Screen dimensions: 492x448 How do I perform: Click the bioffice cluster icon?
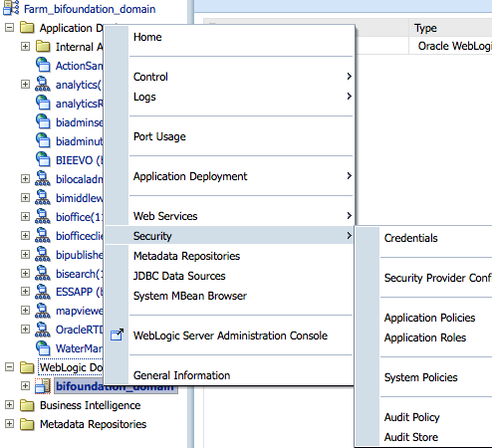pyautogui.click(x=43, y=216)
